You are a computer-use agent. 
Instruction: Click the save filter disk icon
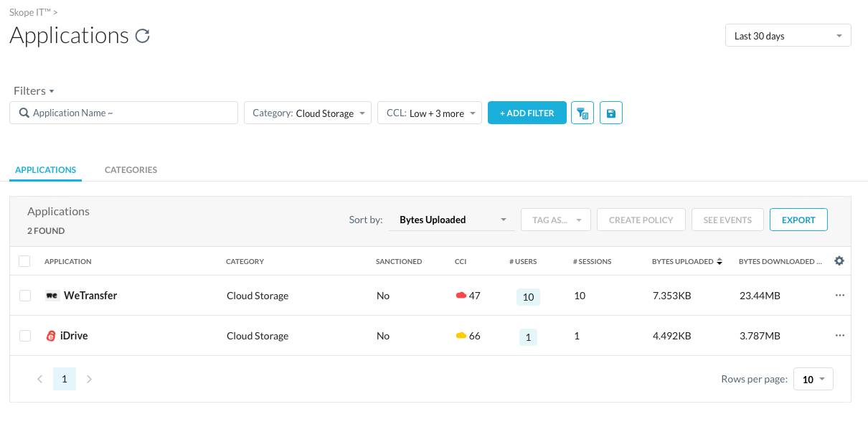(x=611, y=113)
